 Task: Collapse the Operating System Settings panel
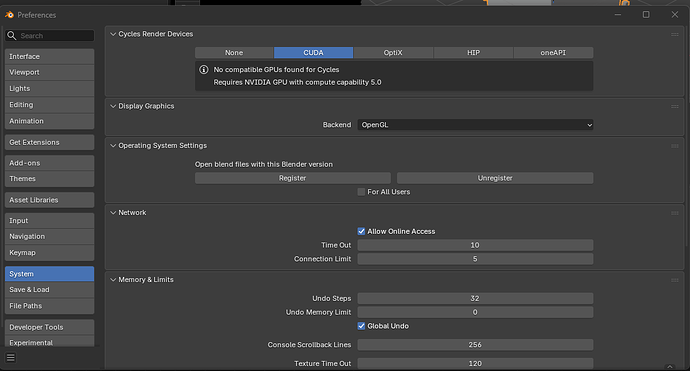pyautogui.click(x=113, y=146)
